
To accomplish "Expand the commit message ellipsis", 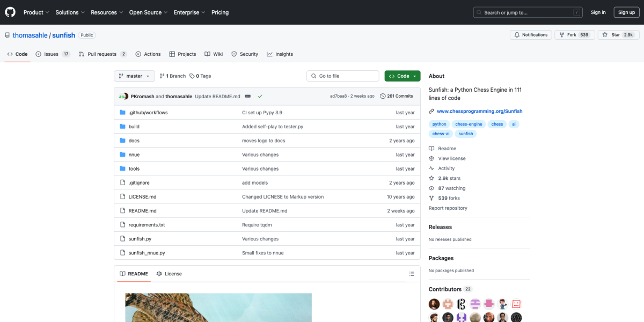I will (x=248, y=96).
